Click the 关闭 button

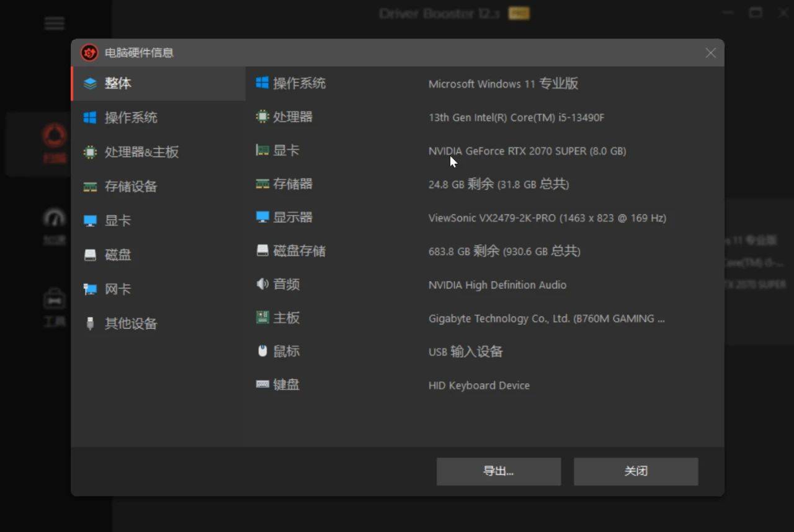pyautogui.click(x=636, y=471)
